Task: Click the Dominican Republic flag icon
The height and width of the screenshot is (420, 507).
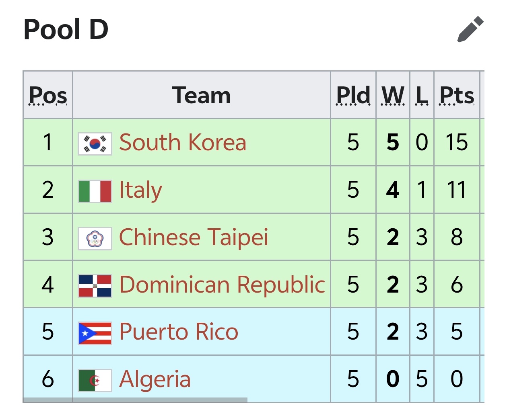Action: pos(95,286)
